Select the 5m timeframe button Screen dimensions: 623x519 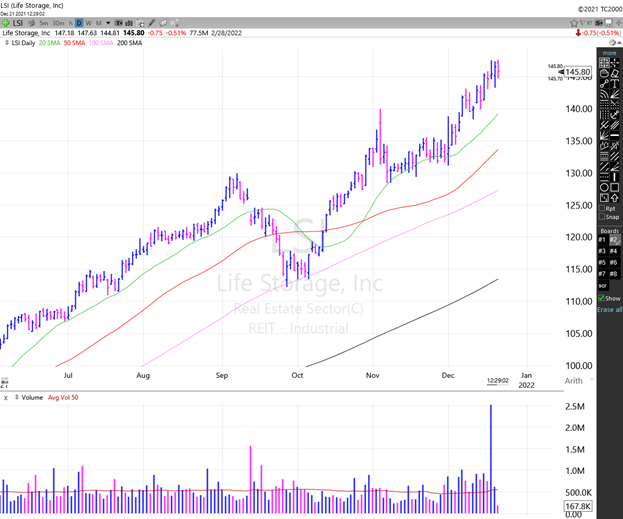coord(44,23)
